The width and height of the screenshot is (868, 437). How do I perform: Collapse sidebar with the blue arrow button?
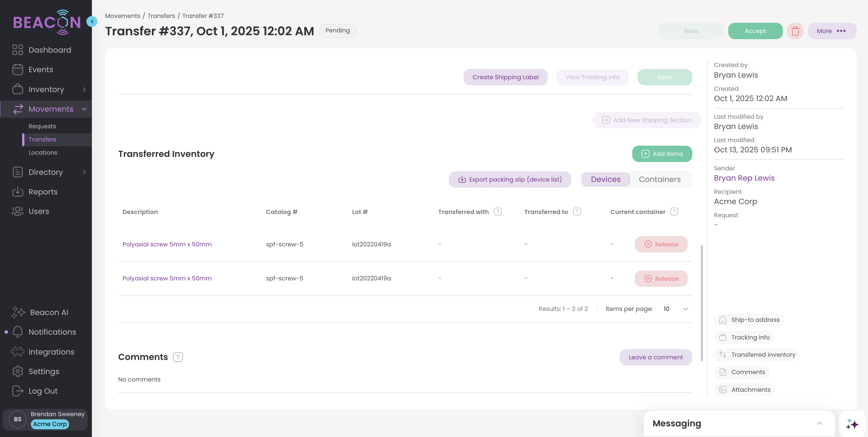[x=92, y=21]
